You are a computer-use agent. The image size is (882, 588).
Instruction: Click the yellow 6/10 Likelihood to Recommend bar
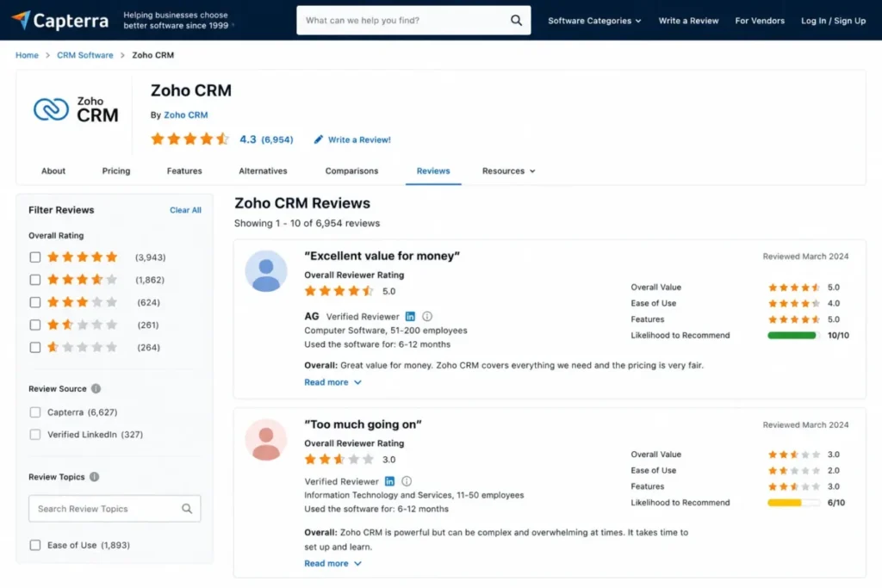pos(792,503)
